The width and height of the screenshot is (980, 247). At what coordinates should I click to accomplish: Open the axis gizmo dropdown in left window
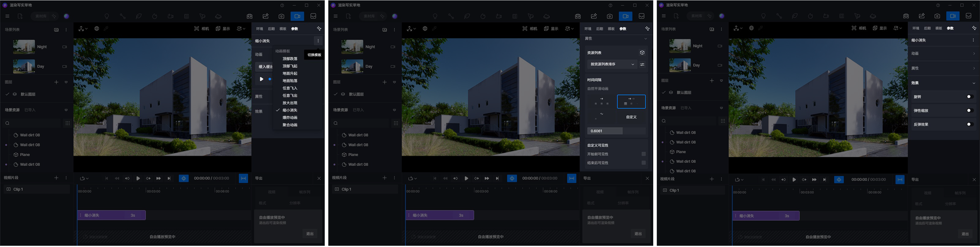click(x=83, y=28)
